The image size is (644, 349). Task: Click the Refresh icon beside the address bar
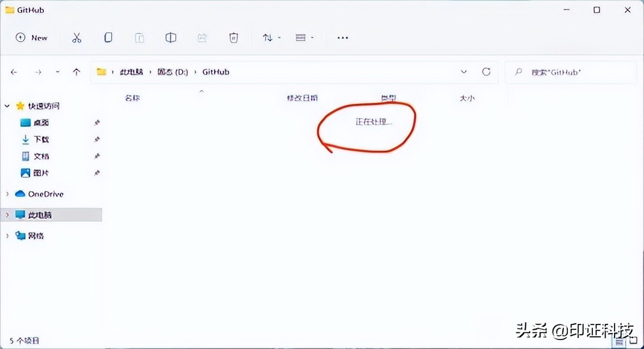[x=486, y=72]
